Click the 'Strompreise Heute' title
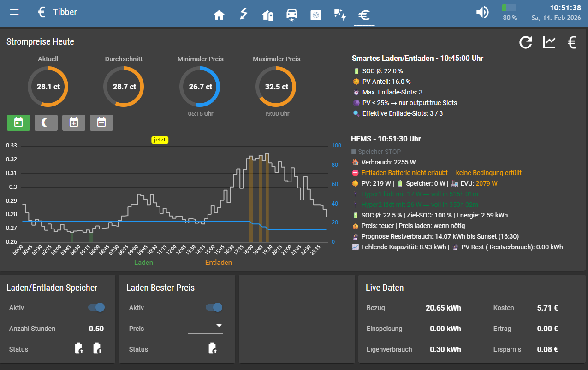This screenshot has height=370, width=588. (40, 41)
